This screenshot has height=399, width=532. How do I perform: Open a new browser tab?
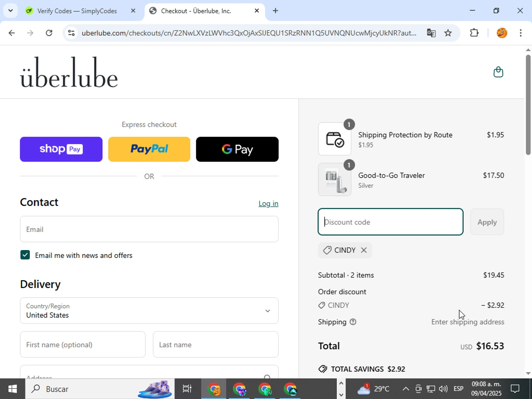[x=275, y=11]
